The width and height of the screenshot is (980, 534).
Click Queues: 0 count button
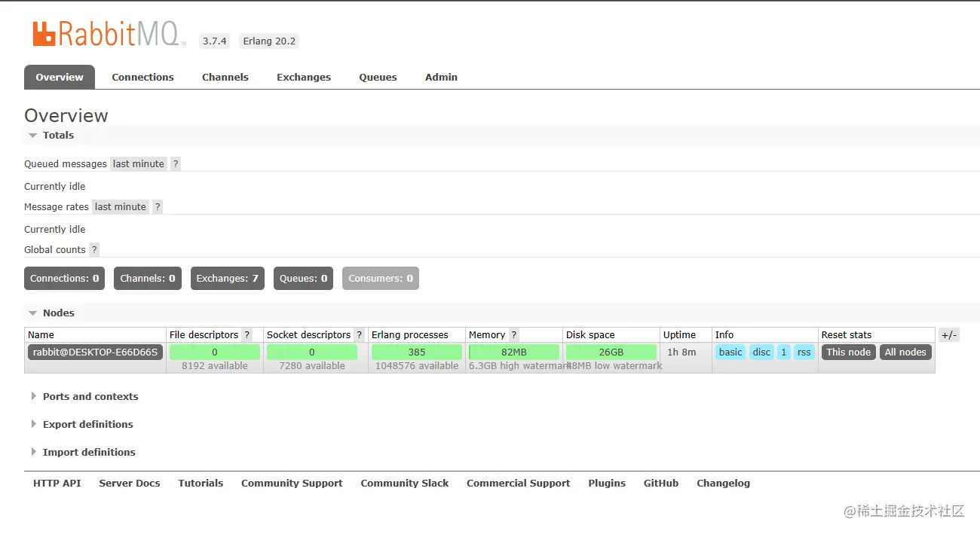tap(304, 279)
